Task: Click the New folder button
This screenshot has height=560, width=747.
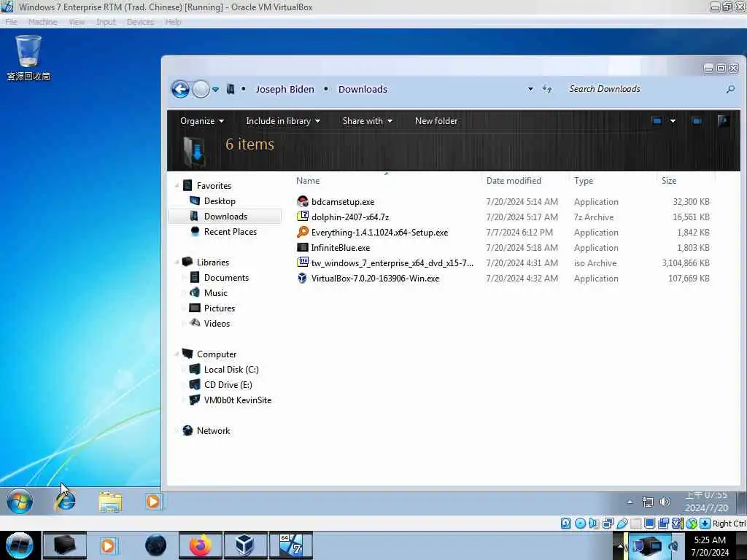Action: [x=436, y=121]
